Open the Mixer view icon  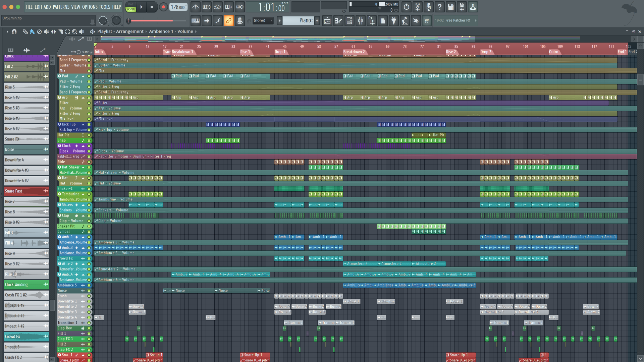click(361, 21)
